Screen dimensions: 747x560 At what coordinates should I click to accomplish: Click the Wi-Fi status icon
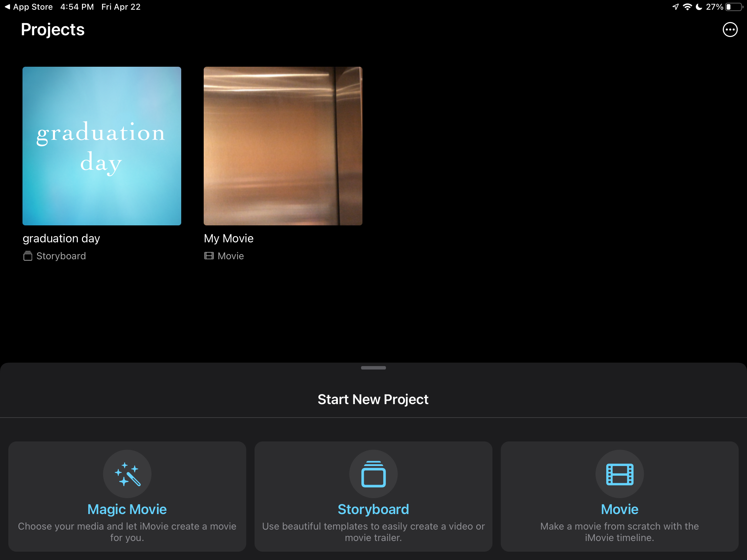click(687, 7)
